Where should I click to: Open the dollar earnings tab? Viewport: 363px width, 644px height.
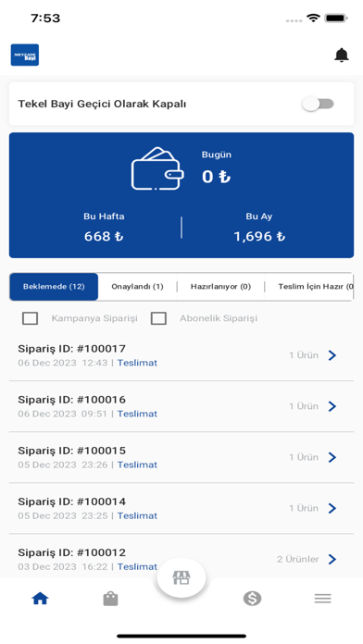[x=252, y=599]
